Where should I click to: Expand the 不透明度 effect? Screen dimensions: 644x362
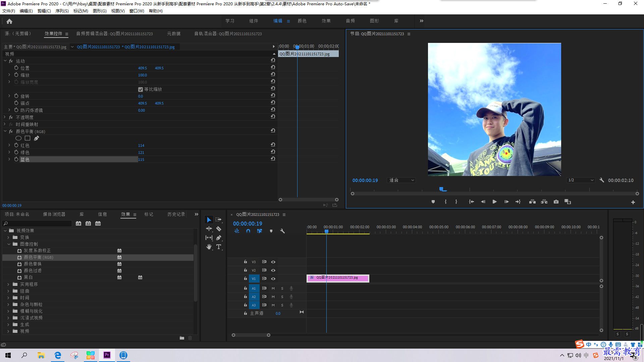(x=5, y=117)
